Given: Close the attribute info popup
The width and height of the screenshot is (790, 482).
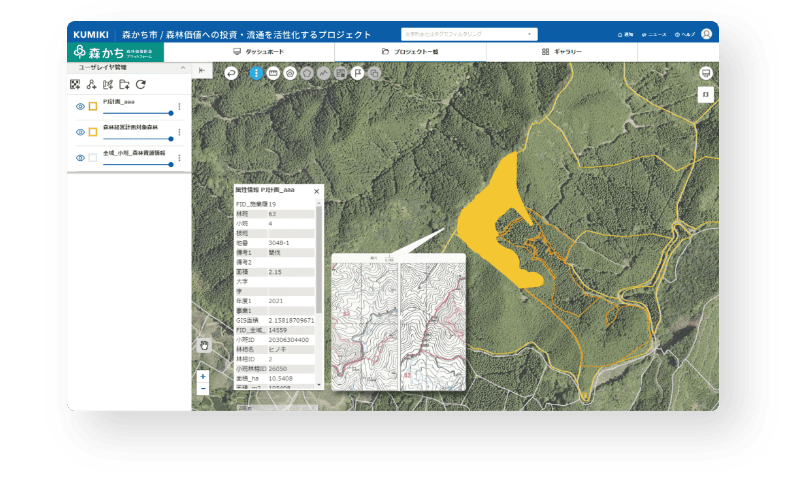Looking at the screenshot, I should coord(316,191).
